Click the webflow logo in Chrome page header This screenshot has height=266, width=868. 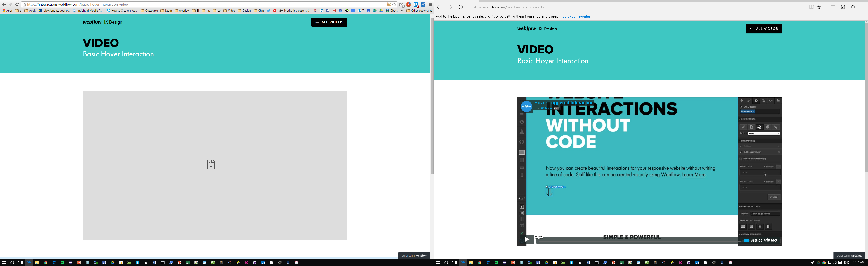tap(92, 22)
